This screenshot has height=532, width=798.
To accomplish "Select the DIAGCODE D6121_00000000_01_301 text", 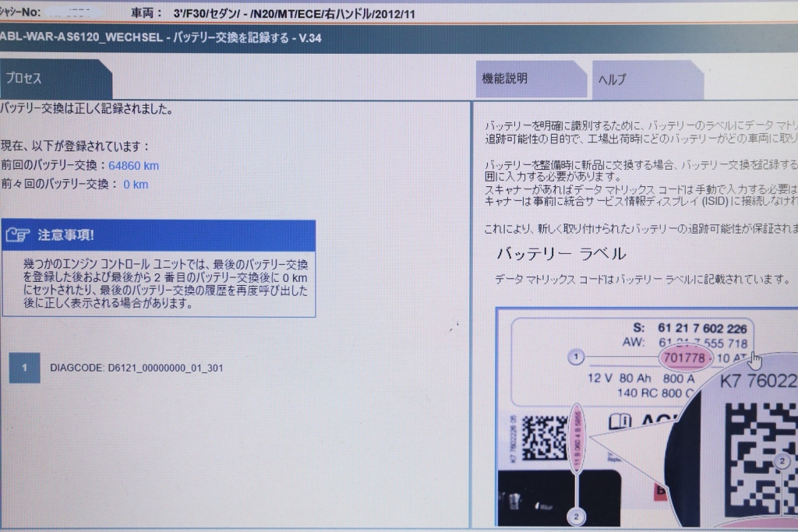I will coord(136,368).
